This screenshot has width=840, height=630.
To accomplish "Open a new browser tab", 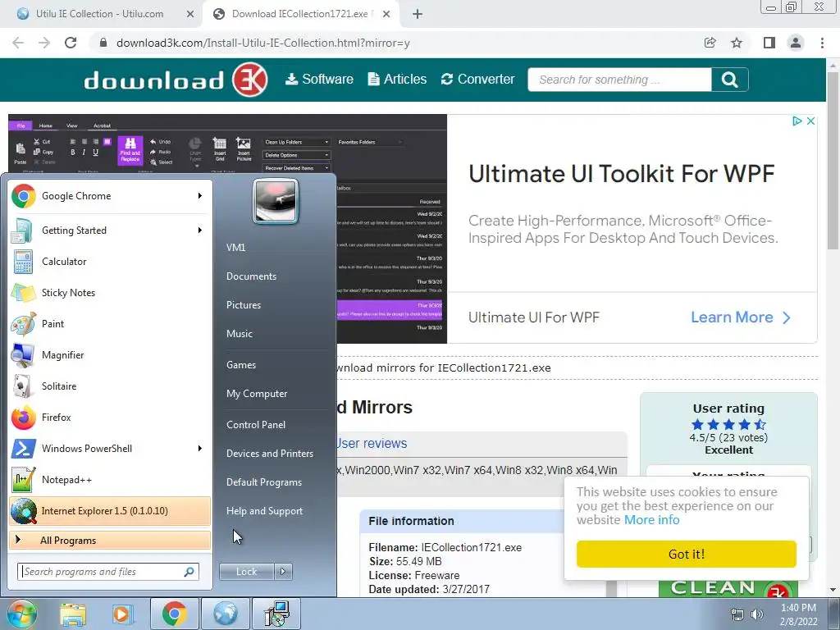I will [x=418, y=14].
